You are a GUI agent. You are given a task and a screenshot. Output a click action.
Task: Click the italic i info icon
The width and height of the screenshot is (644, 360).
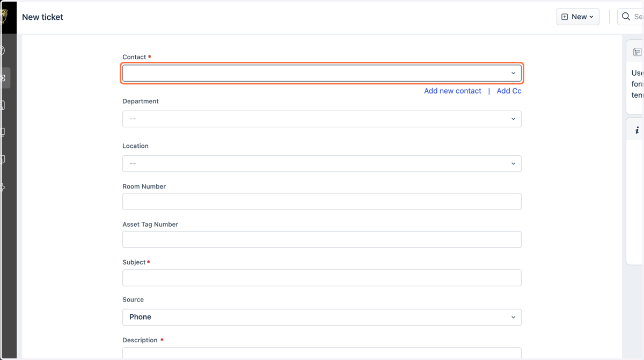(637, 130)
